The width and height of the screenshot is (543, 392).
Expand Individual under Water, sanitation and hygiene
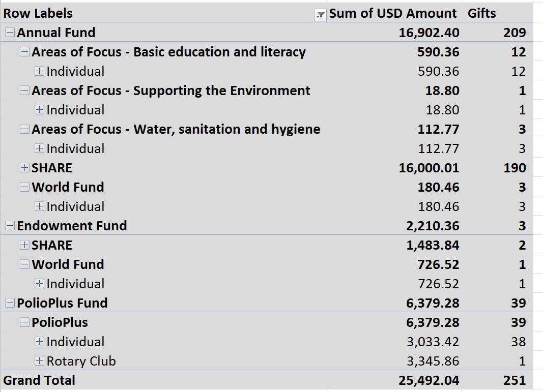coord(39,148)
